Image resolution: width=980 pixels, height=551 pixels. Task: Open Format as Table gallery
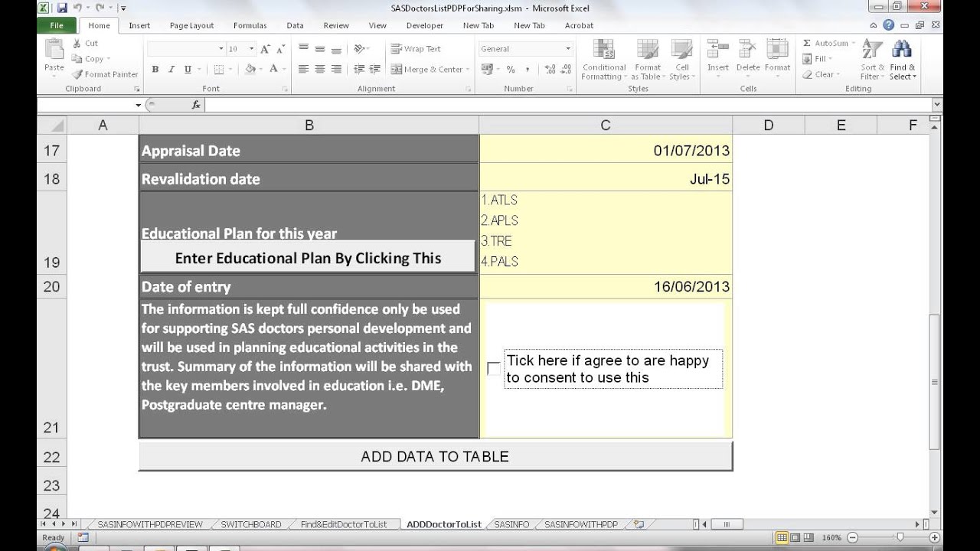648,60
